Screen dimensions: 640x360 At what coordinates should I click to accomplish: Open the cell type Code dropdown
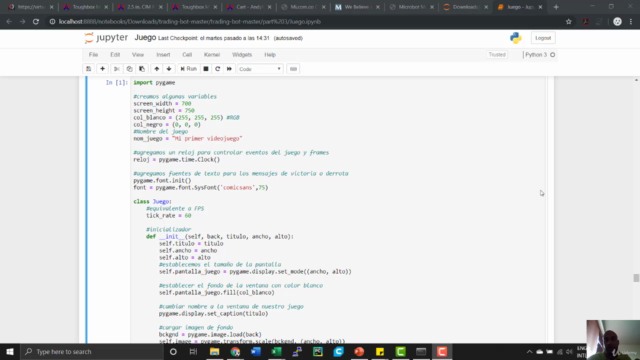click(x=260, y=69)
